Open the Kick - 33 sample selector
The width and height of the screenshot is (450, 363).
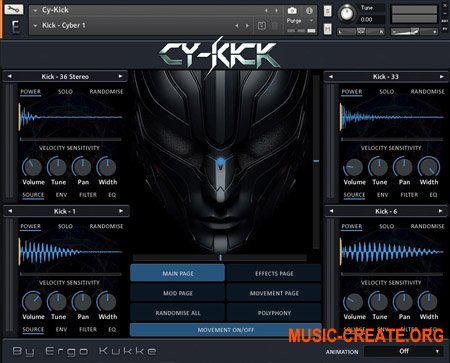pyautogui.click(x=386, y=77)
